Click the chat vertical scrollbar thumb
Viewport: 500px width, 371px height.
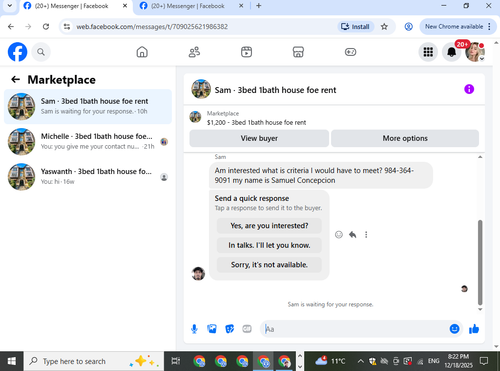pos(480,262)
